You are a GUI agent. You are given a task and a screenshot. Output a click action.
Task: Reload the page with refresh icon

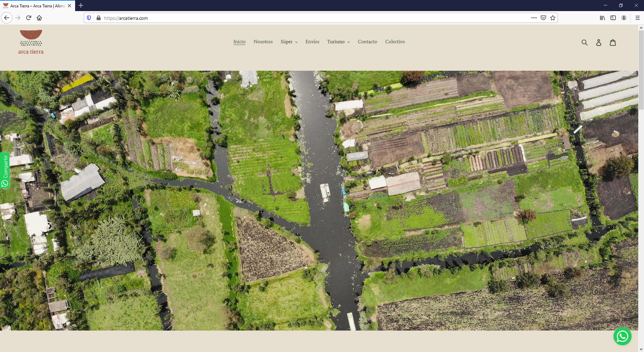[29, 18]
